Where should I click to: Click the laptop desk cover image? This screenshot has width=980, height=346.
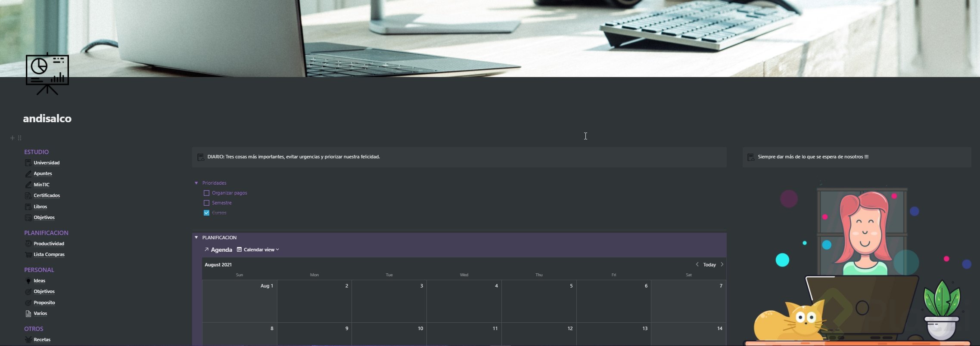point(490,39)
